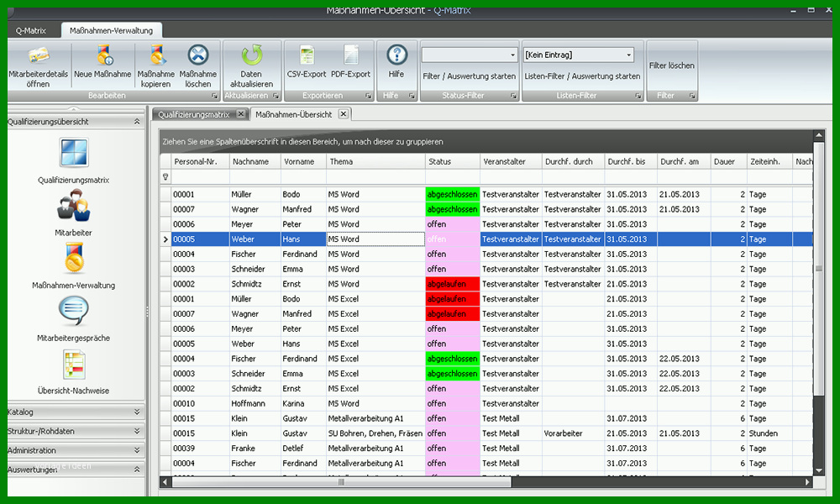This screenshot has height=504, width=840.
Task: Open Aktualisieren group dialog launcher
Action: [276, 96]
